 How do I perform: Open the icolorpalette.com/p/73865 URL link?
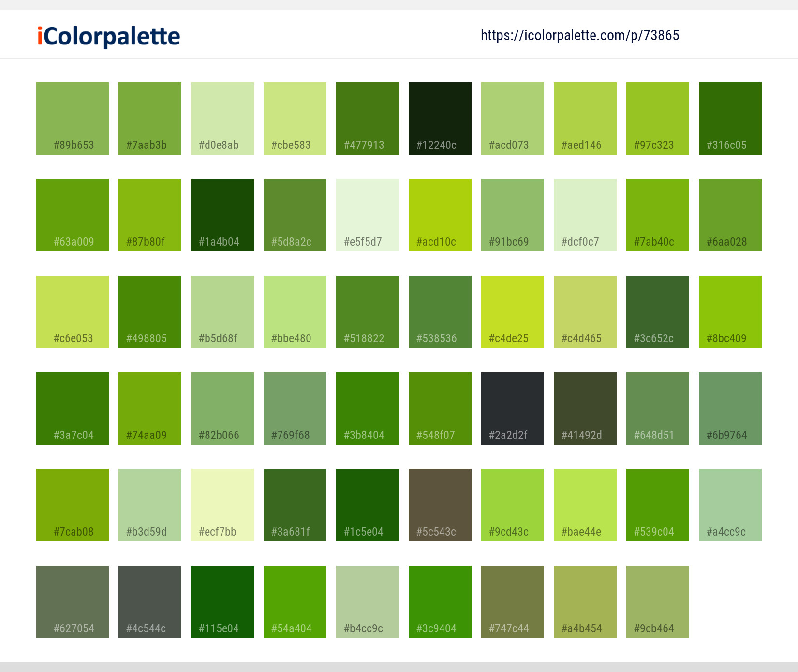point(580,35)
